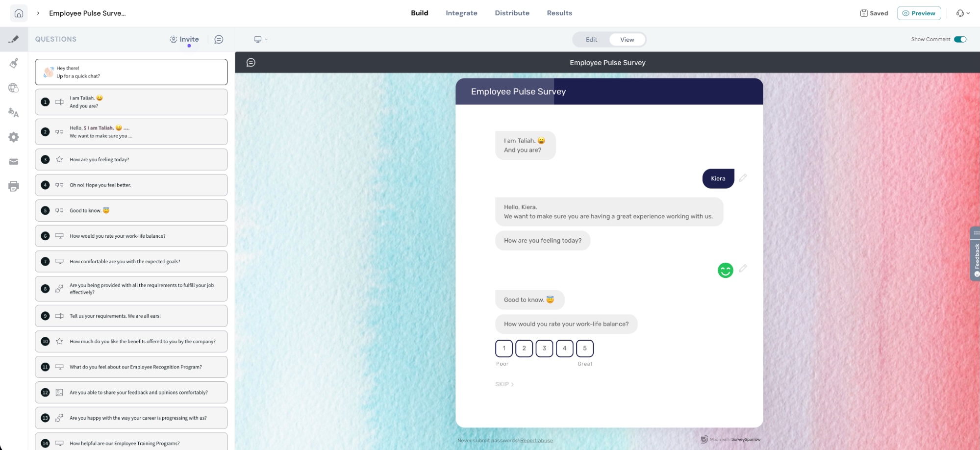Switch survey canvas to Edit mode
This screenshot has width=980, height=450.
point(591,39)
